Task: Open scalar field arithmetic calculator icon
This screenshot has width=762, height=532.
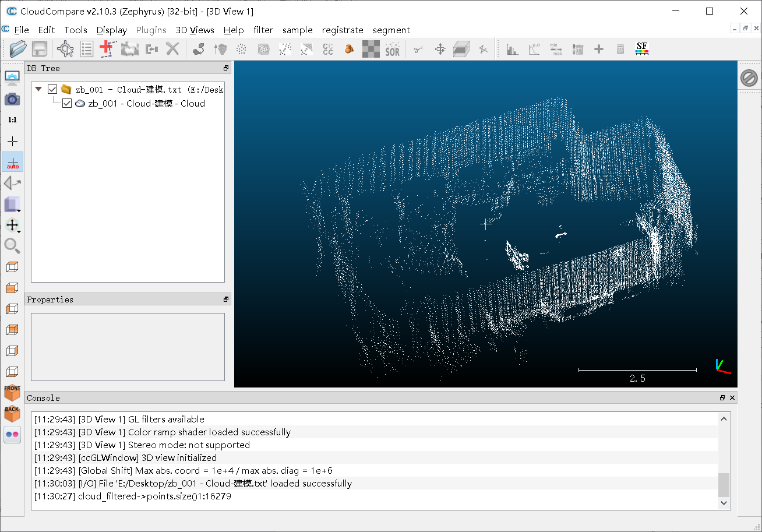Action: click(620, 50)
